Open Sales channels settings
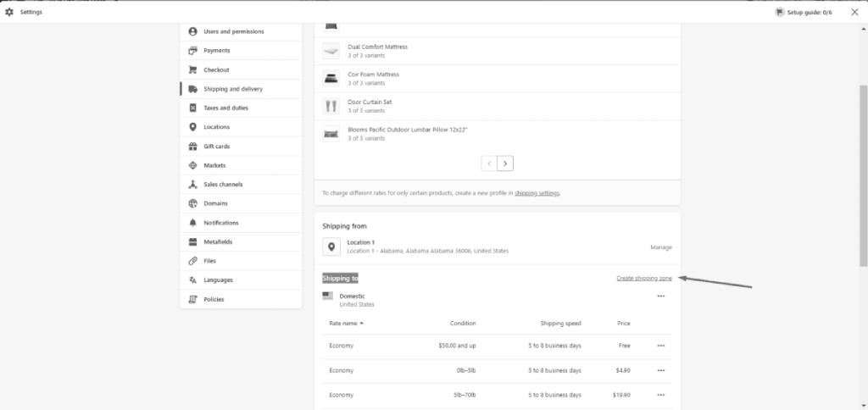868x410 pixels. pos(222,185)
